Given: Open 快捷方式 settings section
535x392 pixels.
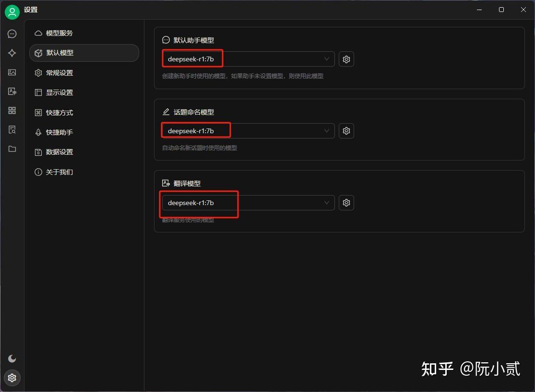Looking at the screenshot, I should [84, 113].
